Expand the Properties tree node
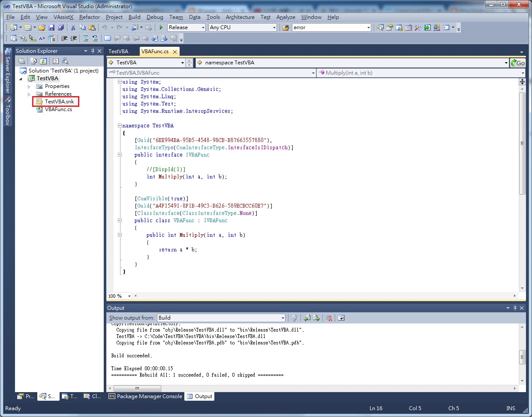This screenshot has width=532, height=417. (29, 87)
